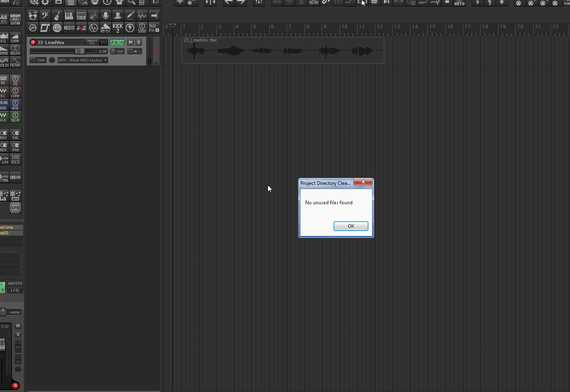
Task: Click the I/O routing button on LeadVox
Action: 104,42
